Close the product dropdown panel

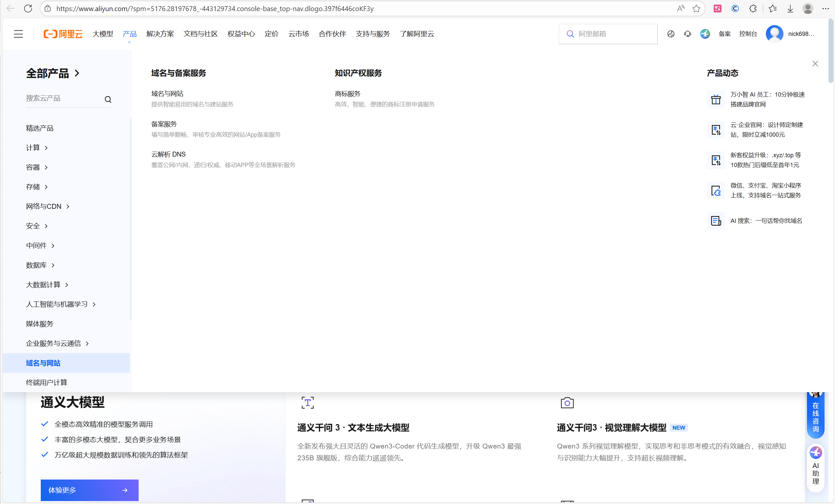click(x=815, y=64)
